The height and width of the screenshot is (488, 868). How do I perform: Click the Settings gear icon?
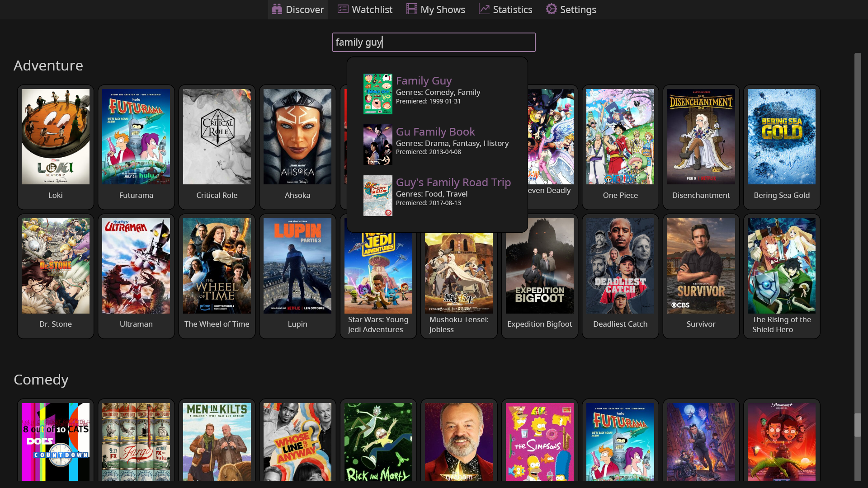click(551, 9)
